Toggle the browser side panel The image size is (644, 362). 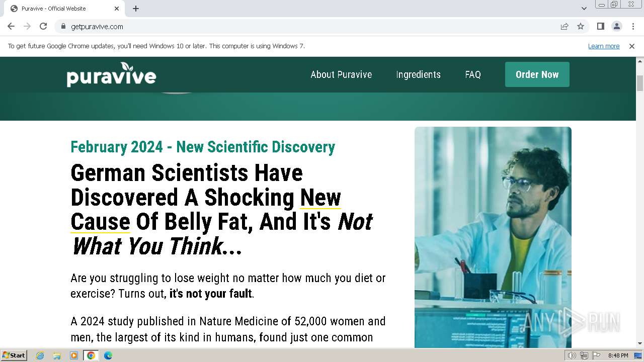tap(600, 27)
